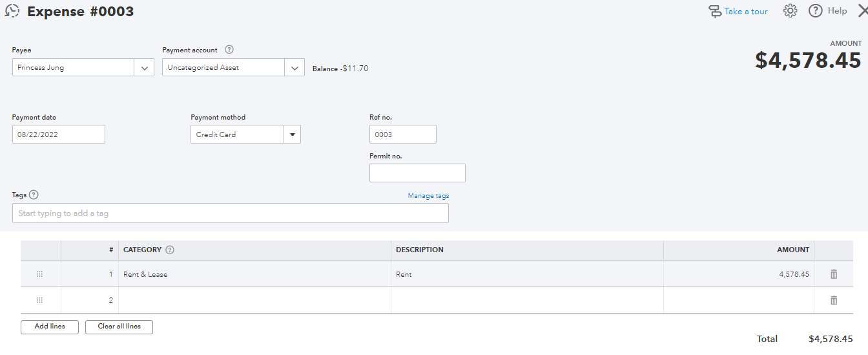The height and width of the screenshot is (355, 868).
Task: Click the Permit no. input field
Action: (x=417, y=173)
